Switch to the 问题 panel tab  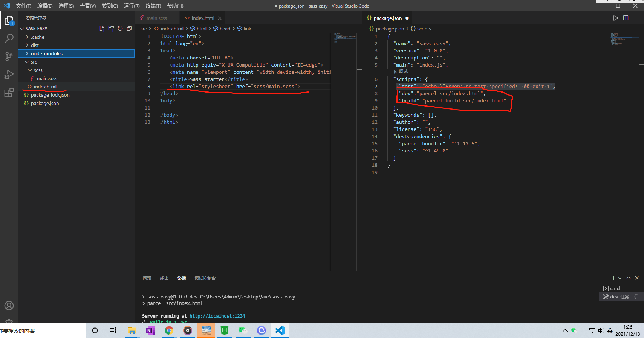(x=147, y=278)
